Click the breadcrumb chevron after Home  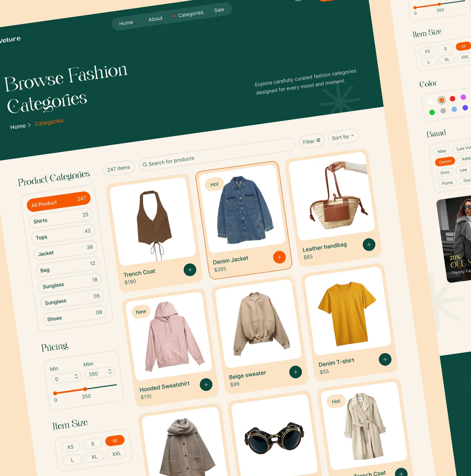(29, 125)
